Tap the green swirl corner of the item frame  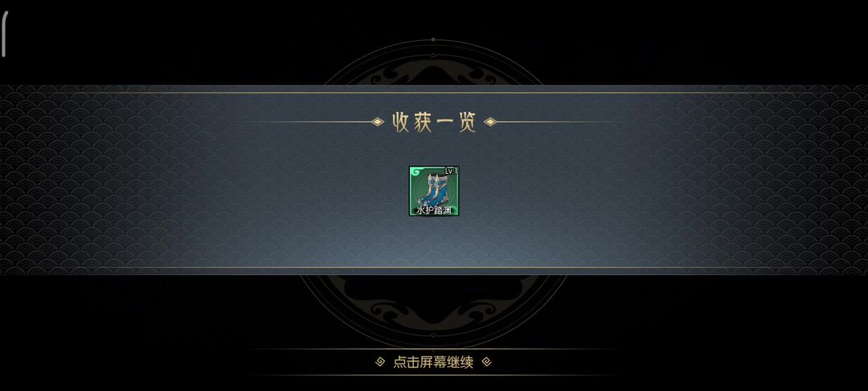(x=416, y=172)
